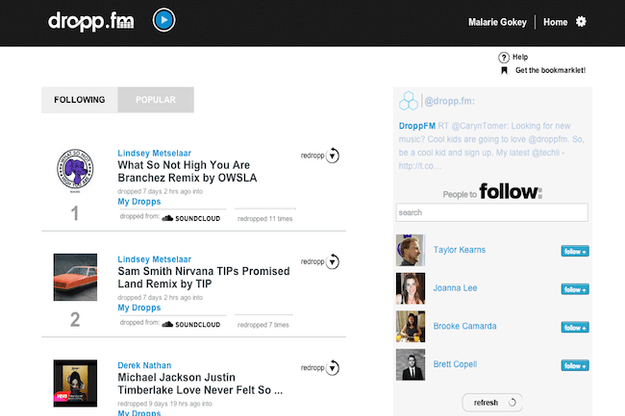Redropp the Michael Jackson track
The height and width of the screenshot is (416, 625).
click(320, 368)
